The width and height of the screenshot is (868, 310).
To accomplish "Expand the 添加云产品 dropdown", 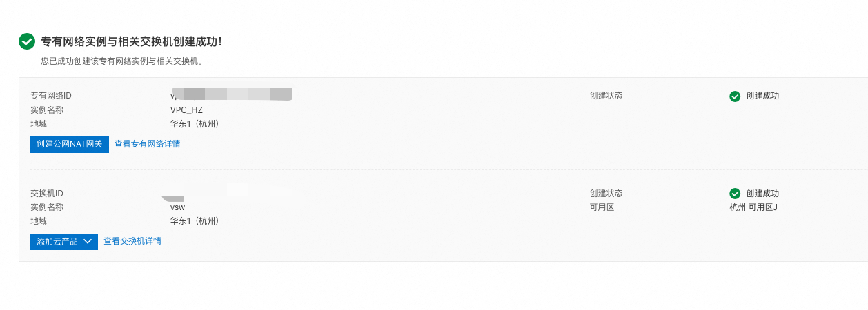I will (64, 241).
